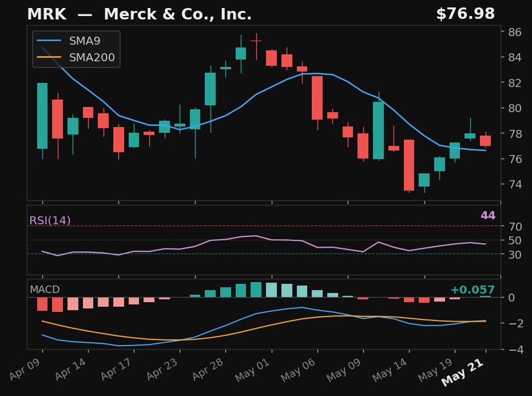Click the 76 price axis tick label
The height and width of the screenshot is (396, 532).
coord(515,159)
